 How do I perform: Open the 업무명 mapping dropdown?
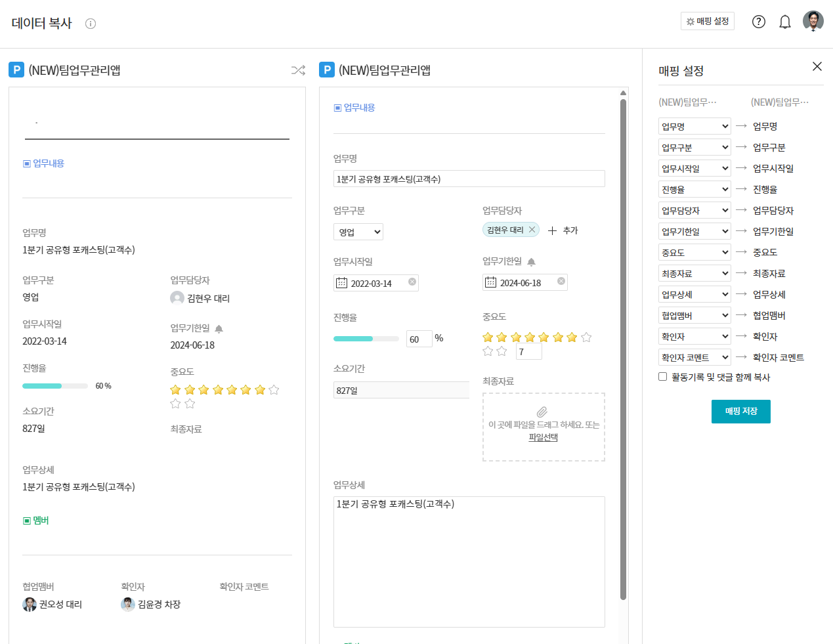(x=694, y=126)
